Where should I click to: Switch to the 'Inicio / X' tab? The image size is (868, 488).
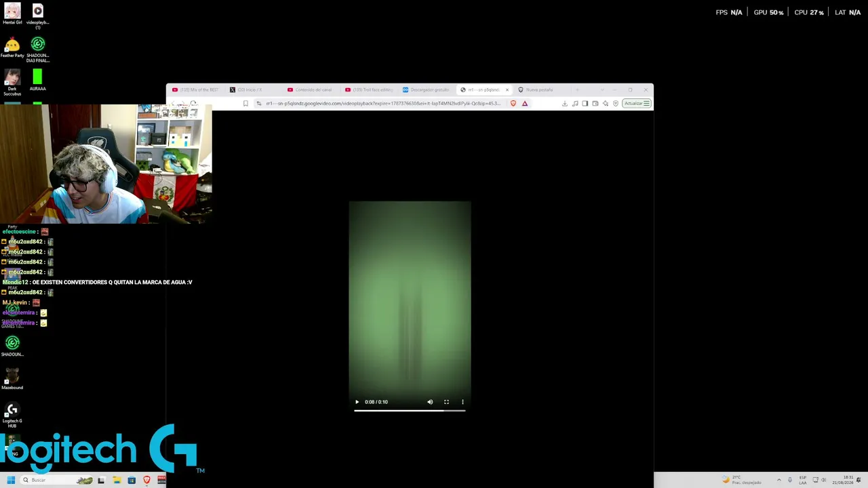(x=254, y=89)
